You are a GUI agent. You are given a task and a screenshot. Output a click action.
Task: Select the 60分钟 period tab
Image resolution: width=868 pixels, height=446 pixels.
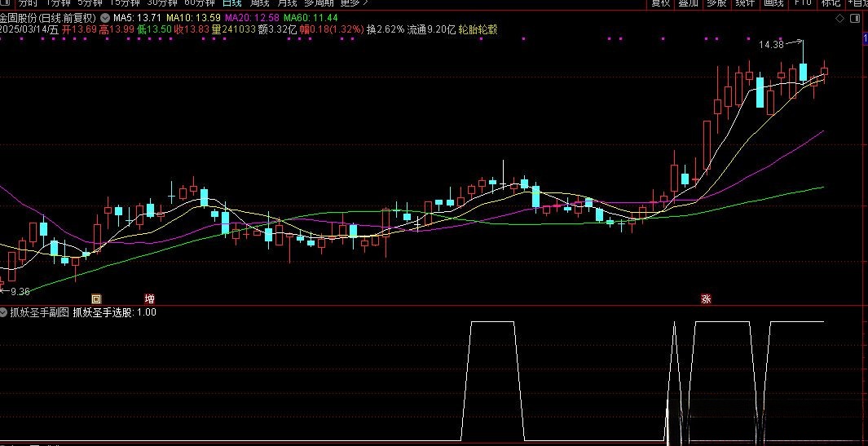pyautogui.click(x=199, y=2)
